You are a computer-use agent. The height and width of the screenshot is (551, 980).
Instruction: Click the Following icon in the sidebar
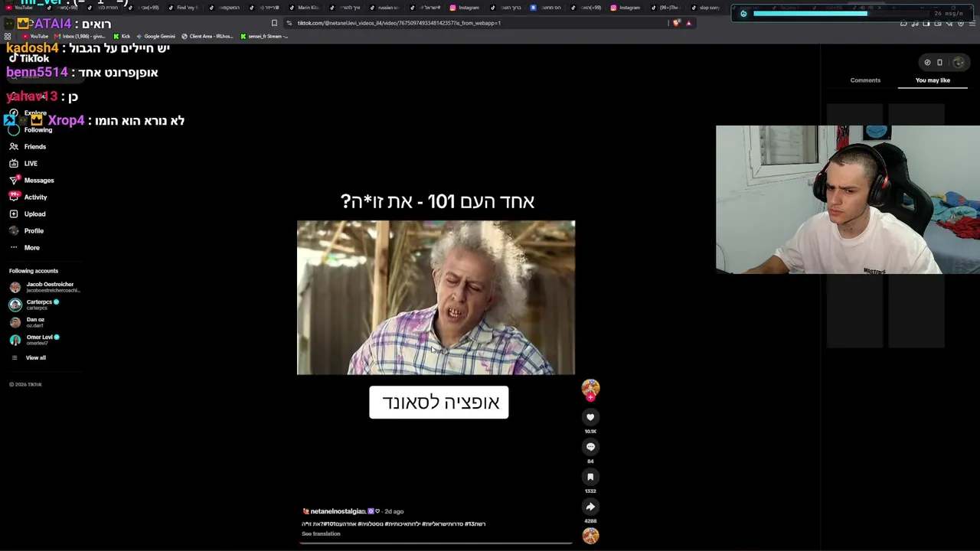[14, 129]
